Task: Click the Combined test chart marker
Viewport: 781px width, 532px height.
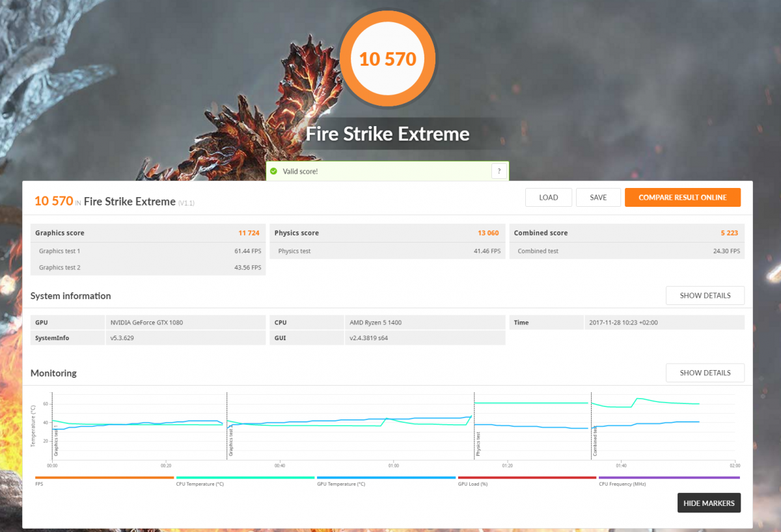Action: (x=595, y=441)
